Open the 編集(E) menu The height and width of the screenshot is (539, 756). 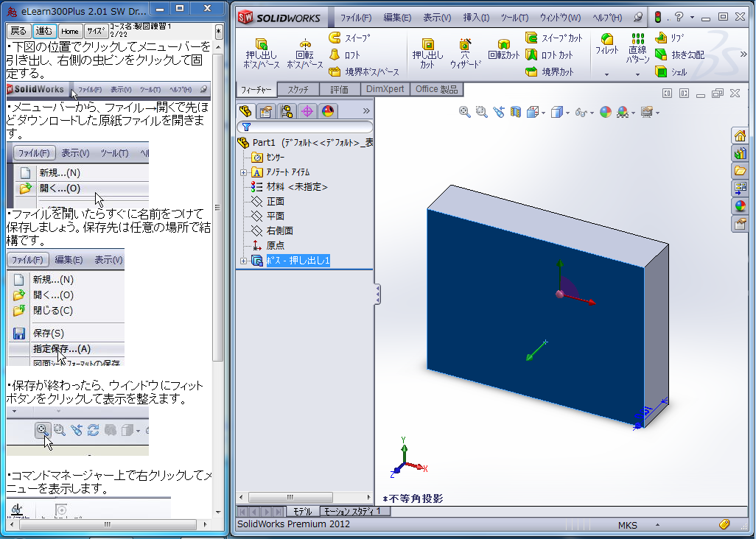pos(397,18)
